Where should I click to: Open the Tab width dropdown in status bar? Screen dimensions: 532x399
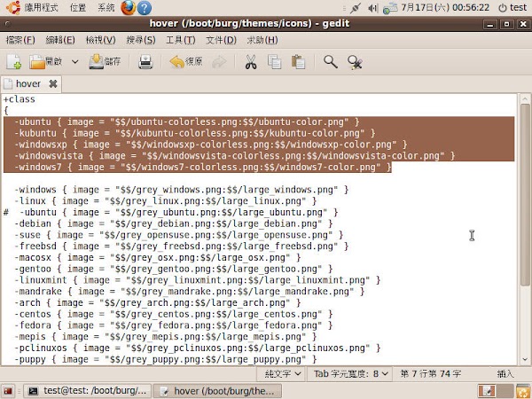point(350,374)
